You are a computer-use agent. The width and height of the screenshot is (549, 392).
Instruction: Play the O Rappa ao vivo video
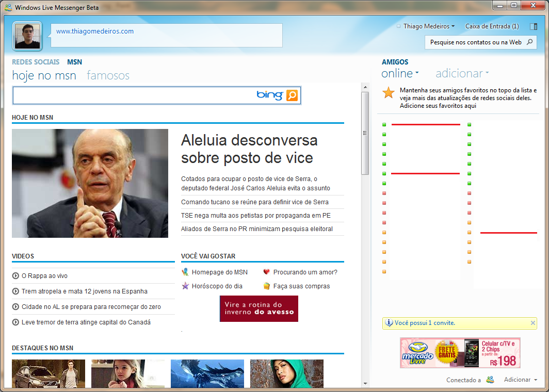44,276
